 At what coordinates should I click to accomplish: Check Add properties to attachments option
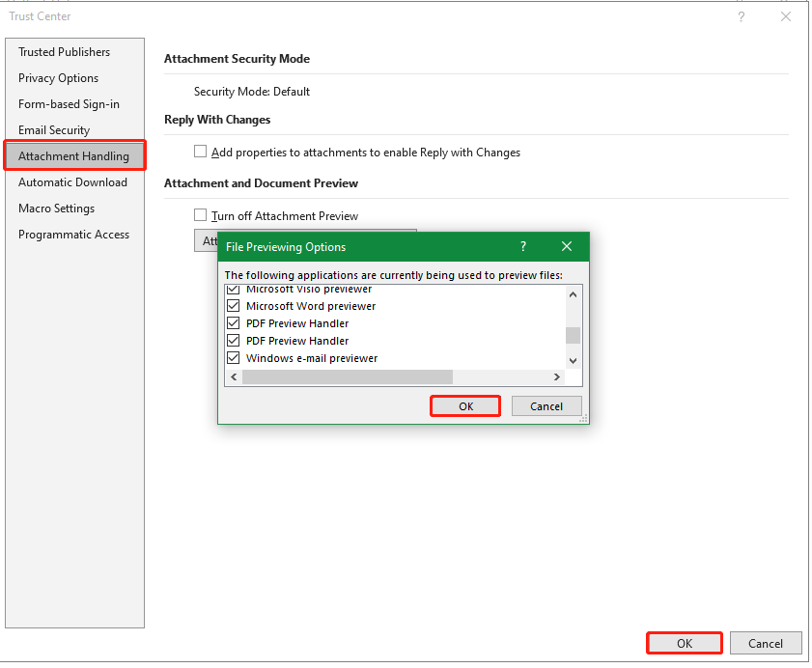click(200, 152)
